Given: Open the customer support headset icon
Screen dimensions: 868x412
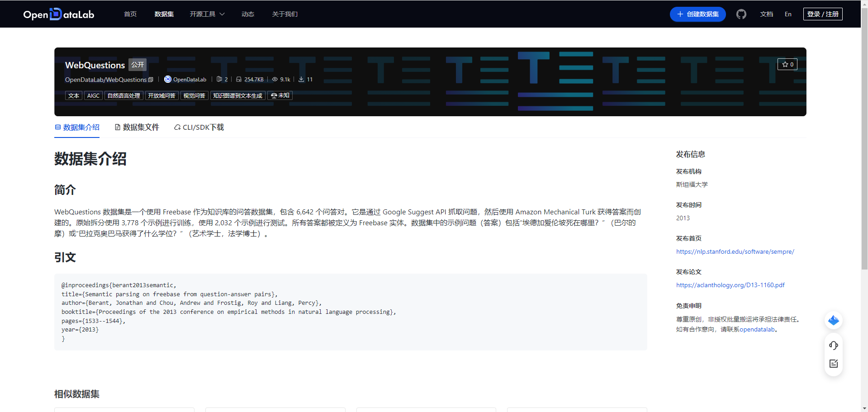Looking at the screenshot, I should click(833, 346).
